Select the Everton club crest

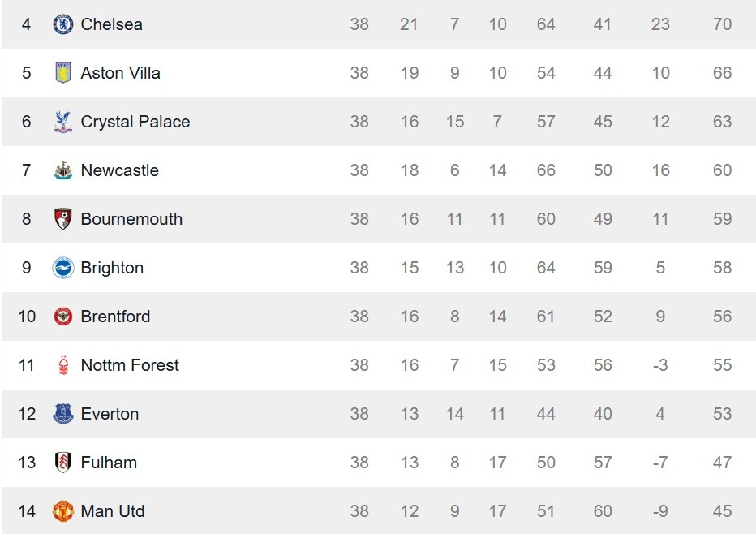pos(62,414)
